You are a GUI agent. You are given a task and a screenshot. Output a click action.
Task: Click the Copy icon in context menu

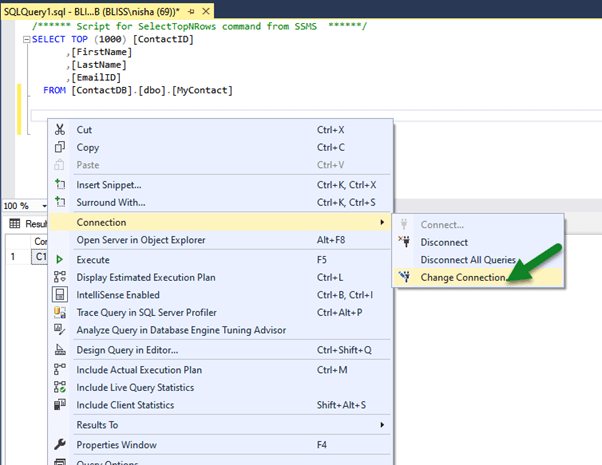click(x=60, y=148)
